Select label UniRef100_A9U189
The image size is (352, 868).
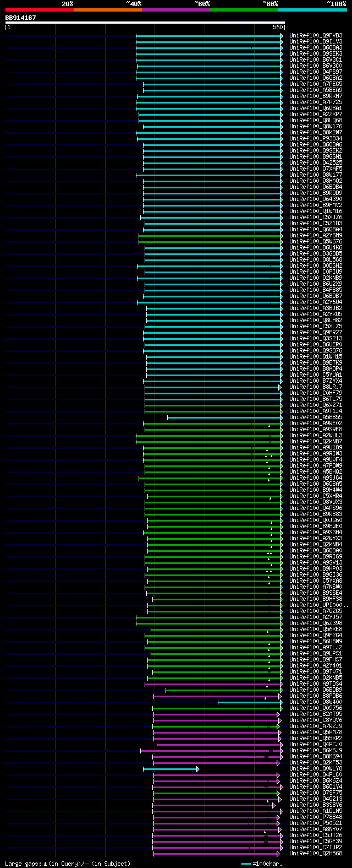coord(316,448)
